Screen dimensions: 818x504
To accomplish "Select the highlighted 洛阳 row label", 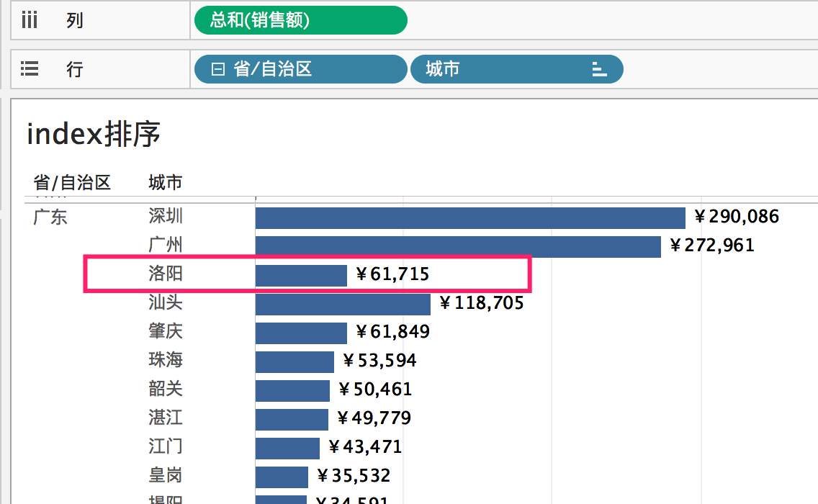I will (x=165, y=274).
